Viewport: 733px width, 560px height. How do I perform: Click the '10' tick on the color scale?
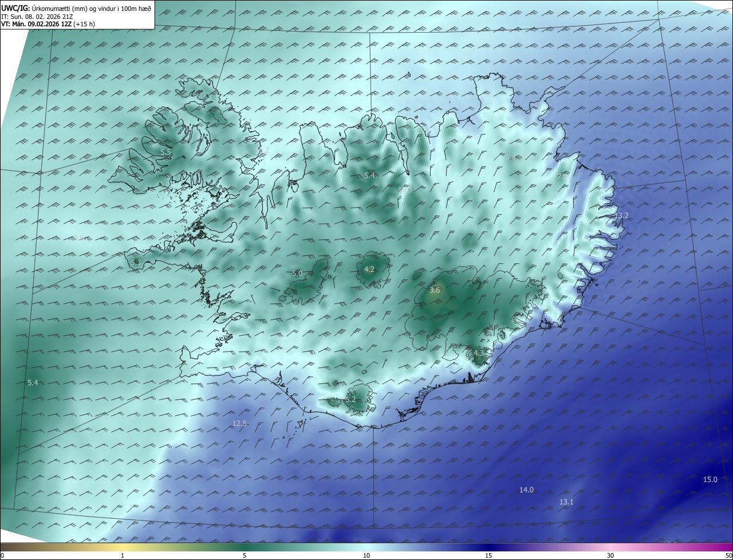(x=366, y=556)
